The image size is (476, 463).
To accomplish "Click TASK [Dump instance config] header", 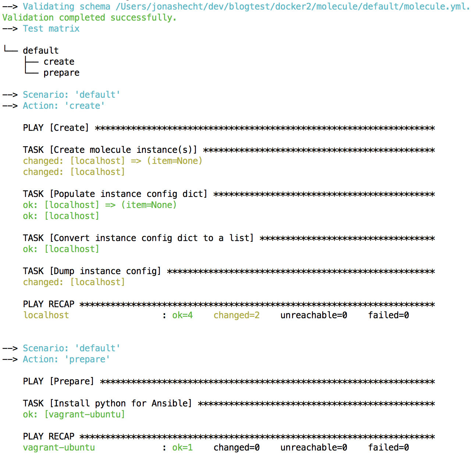I will (92, 271).
